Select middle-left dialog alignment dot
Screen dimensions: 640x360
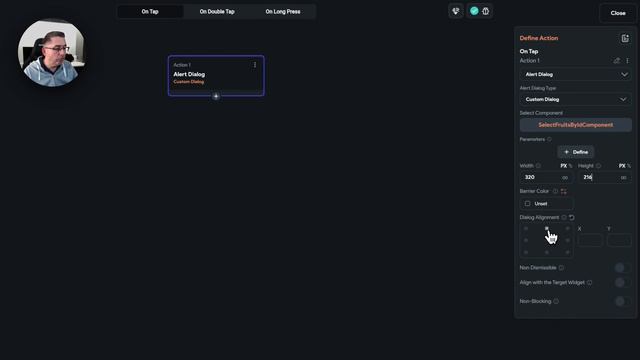pos(526,240)
